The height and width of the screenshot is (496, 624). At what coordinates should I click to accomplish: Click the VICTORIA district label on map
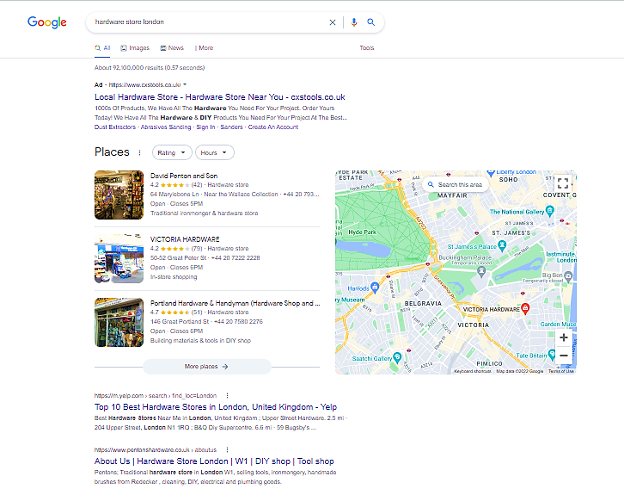pyautogui.click(x=473, y=325)
